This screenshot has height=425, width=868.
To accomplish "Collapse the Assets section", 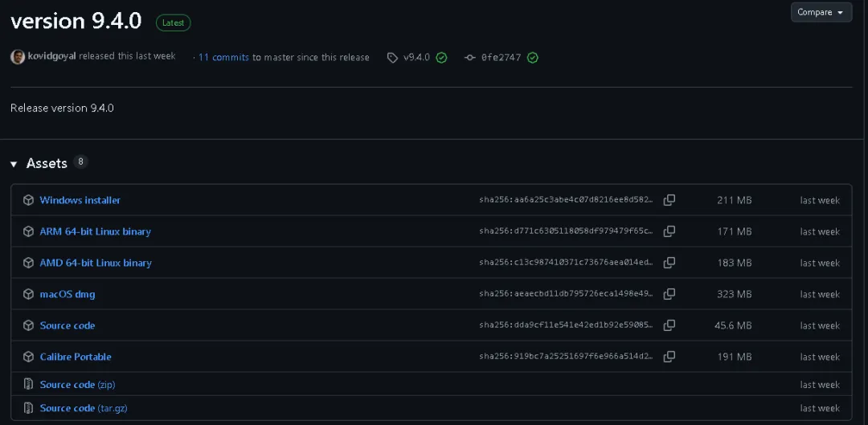I will pyautogui.click(x=14, y=164).
